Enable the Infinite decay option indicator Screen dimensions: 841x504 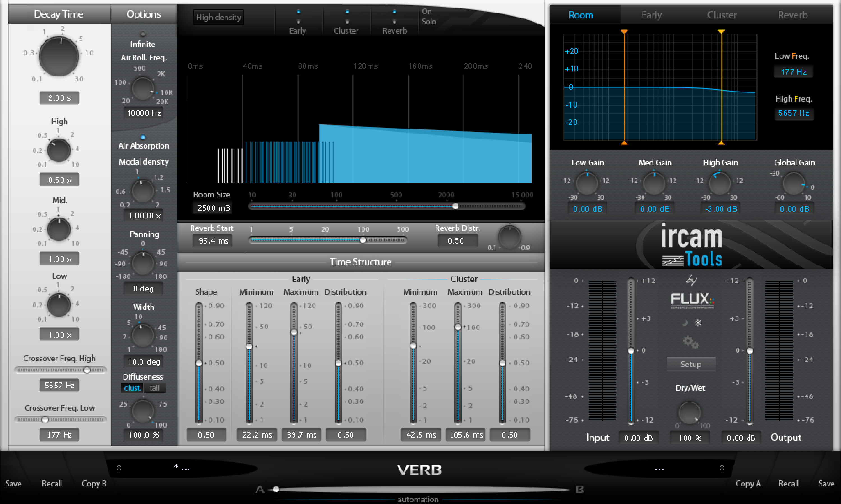click(143, 34)
